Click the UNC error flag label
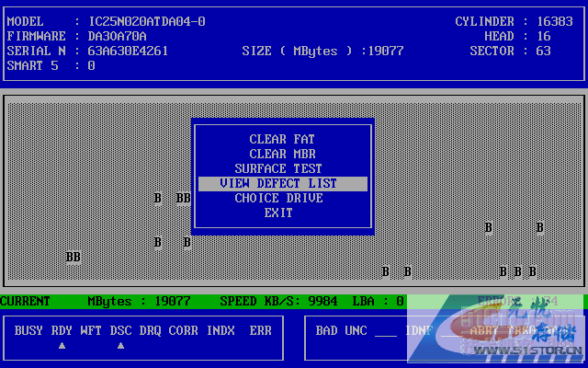This screenshot has width=588, height=368. click(356, 330)
